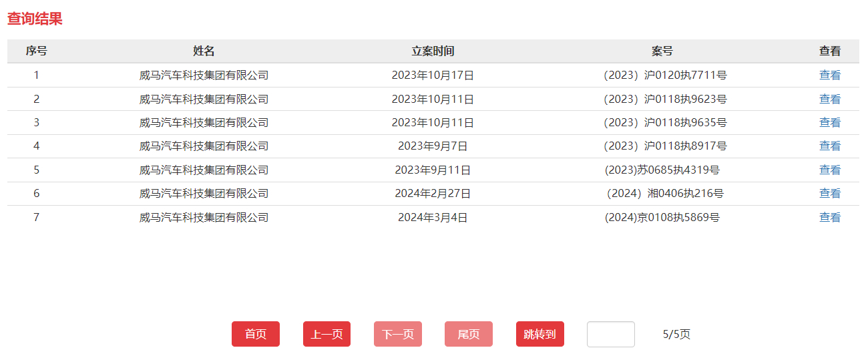Image resolution: width=868 pixels, height=356 pixels.
Task: Open 查看 link for case 沪0120执7711号
Action: point(829,75)
